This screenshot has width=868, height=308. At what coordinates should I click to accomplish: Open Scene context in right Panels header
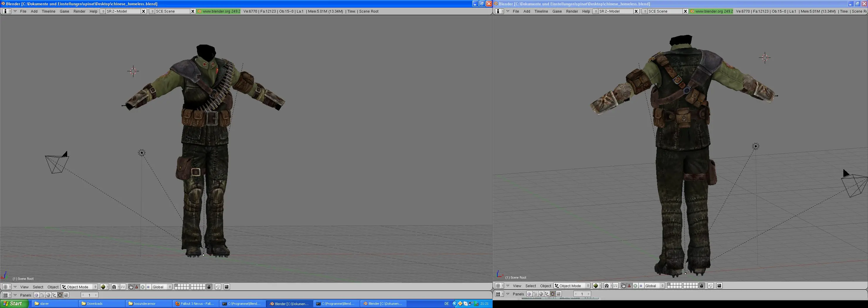tap(559, 294)
